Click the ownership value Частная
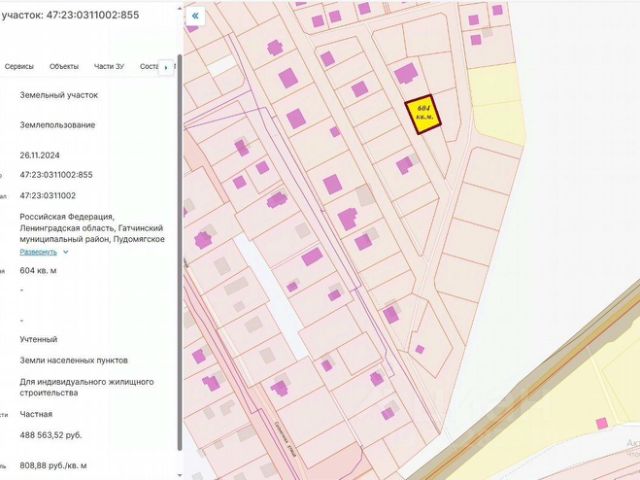640x480 pixels. click(x=36, y=414)
